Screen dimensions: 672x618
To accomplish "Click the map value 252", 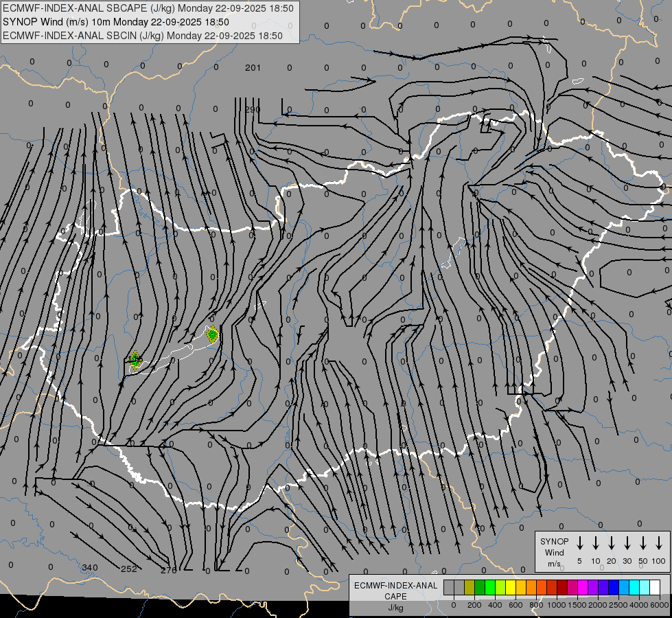I will tap(129, 569).
